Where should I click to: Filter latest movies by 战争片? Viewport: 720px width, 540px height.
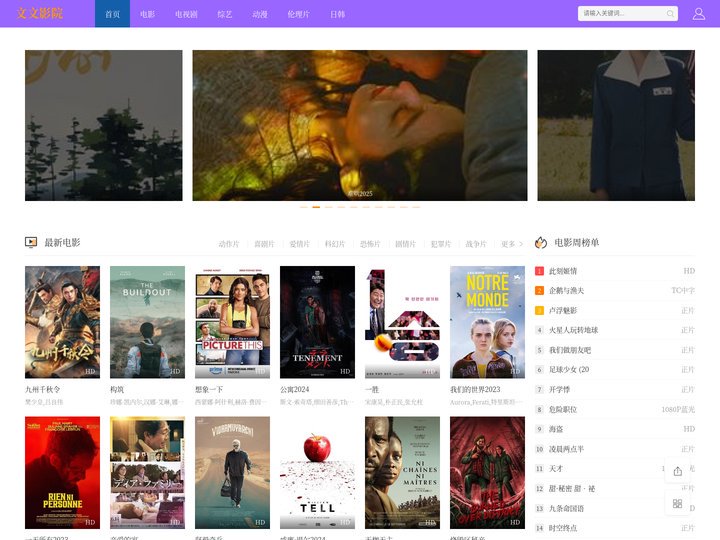(476, 244)
